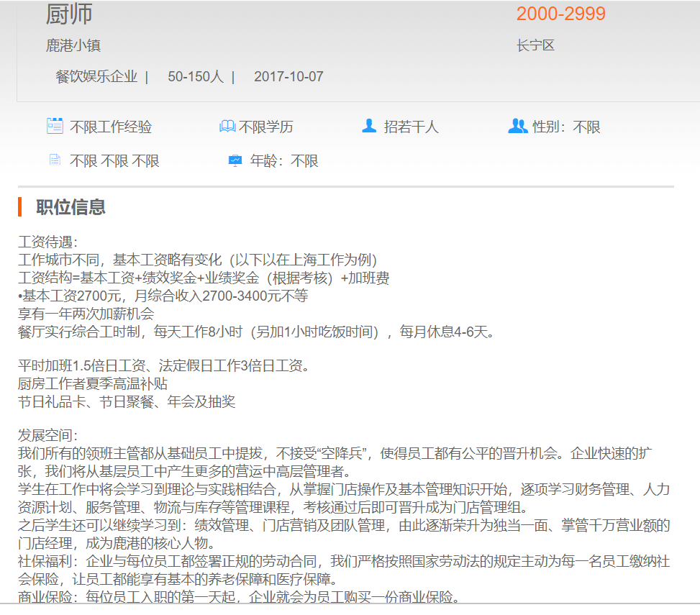Click the 职位信息 section heading
The image size is (700, 615).
tap(71, 207)
